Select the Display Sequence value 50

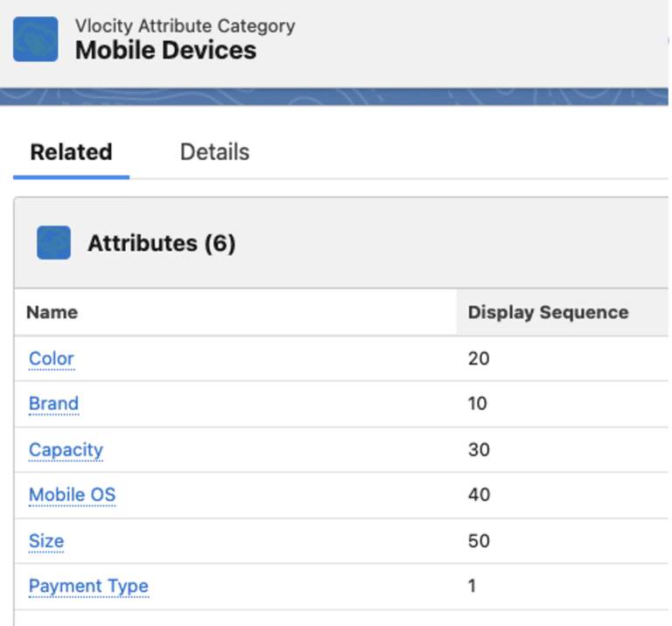[479, 541]
